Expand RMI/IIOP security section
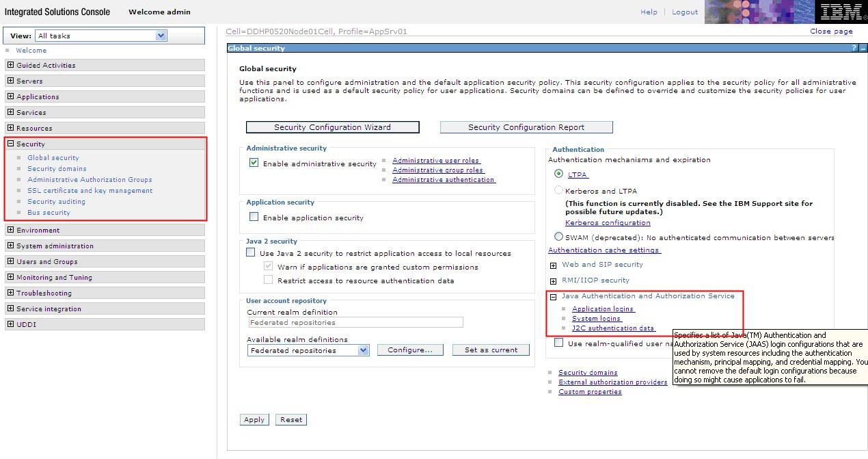The width and height of the screenshot is (868, 459). (554, 281)
